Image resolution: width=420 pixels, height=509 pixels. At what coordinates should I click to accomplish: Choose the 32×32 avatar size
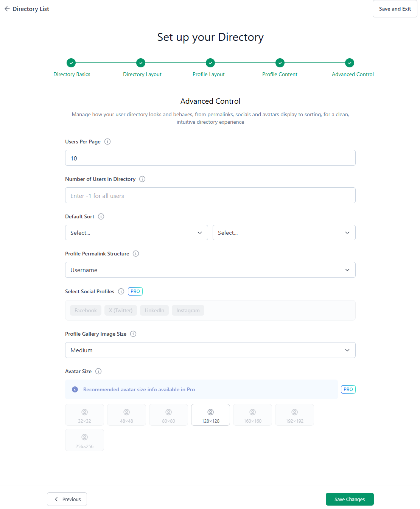click(x=84, y=415)
